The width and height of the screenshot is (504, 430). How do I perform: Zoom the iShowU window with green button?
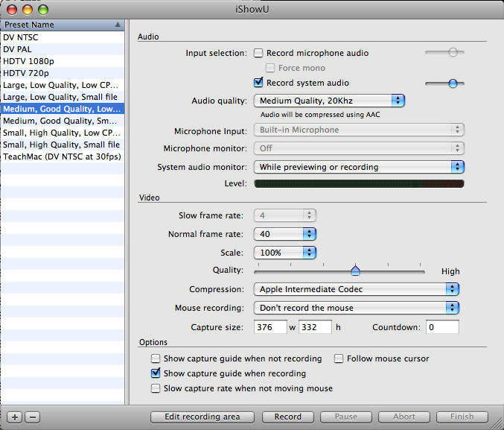(43, 10)
